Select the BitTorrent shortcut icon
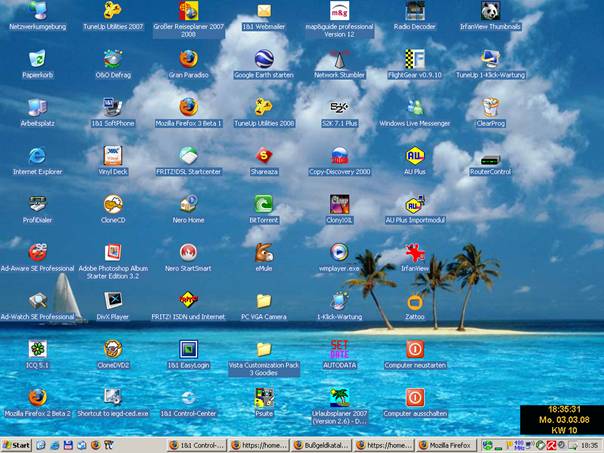 click(263, 204)
